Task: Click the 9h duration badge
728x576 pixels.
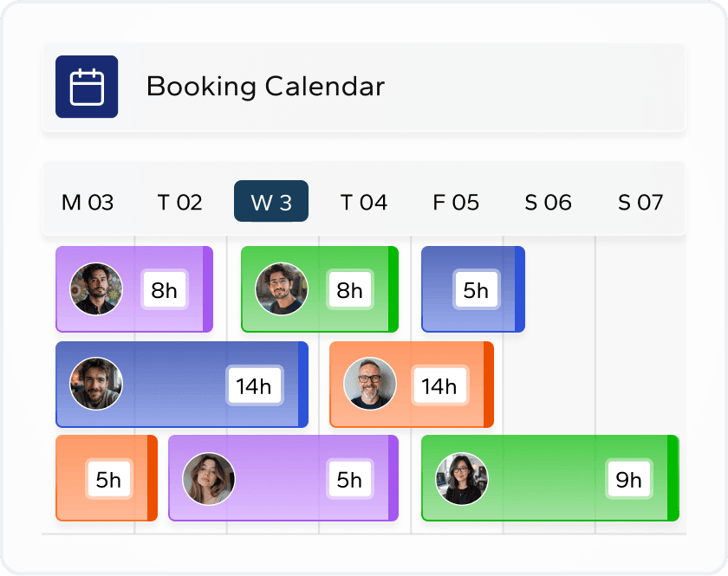Action: click(628, 479)
